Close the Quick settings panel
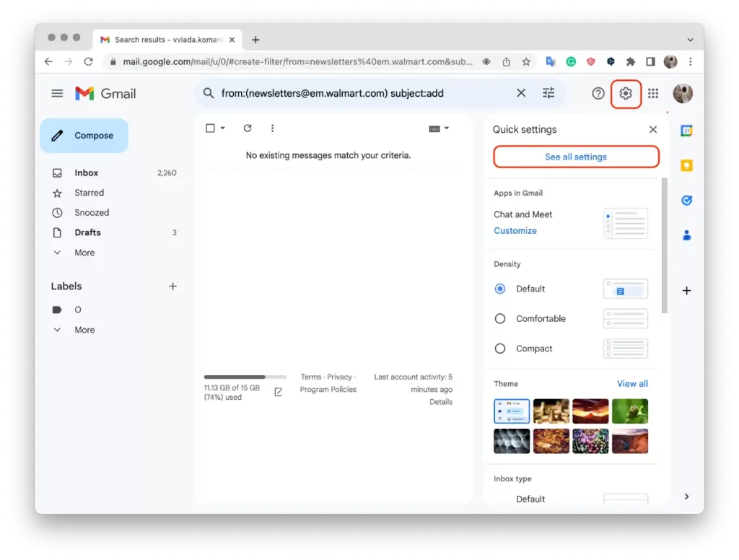Screen dimensions: 739x560 pyautogui.click(x=652, y=129)
